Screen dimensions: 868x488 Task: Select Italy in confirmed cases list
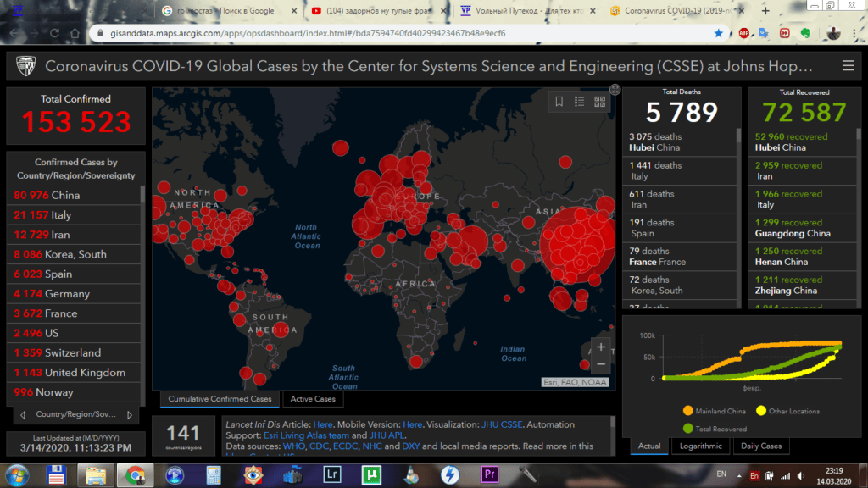[x=75, y=214]
